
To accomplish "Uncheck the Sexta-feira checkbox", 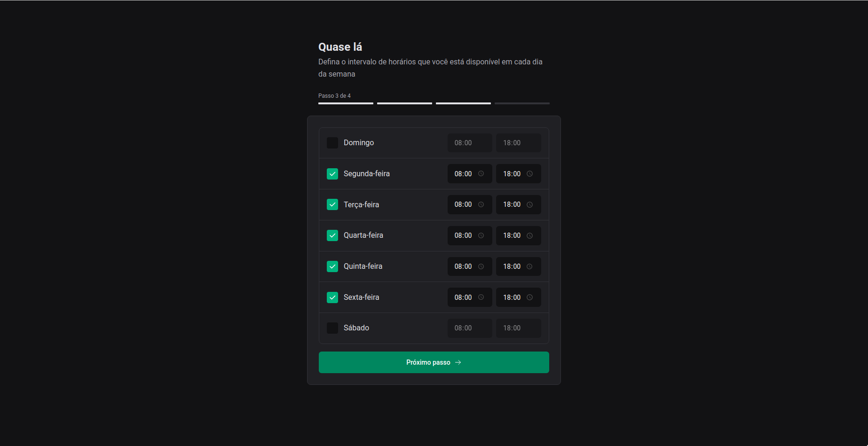I will pyautogui.click(x=332, y=297).
